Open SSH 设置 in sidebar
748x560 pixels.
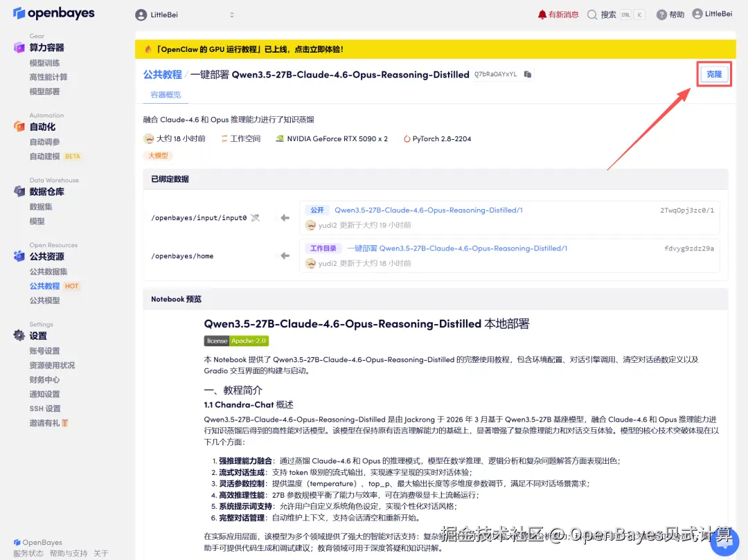45,408
